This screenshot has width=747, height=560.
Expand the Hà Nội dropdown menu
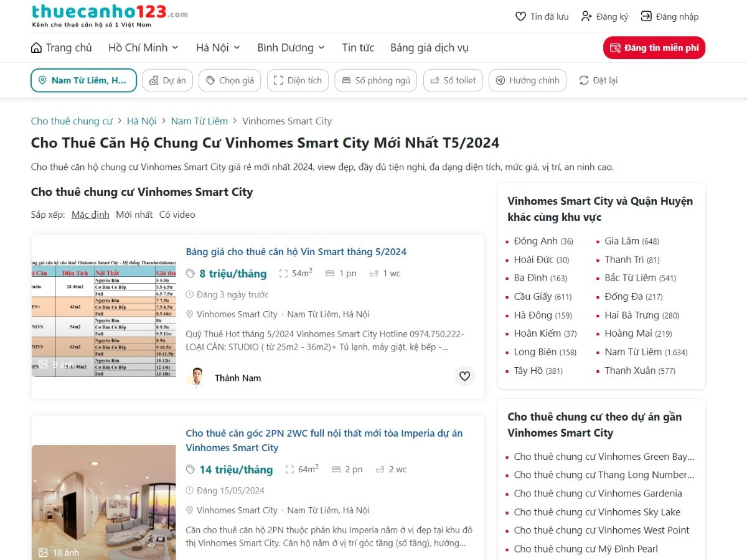(218, 48)
